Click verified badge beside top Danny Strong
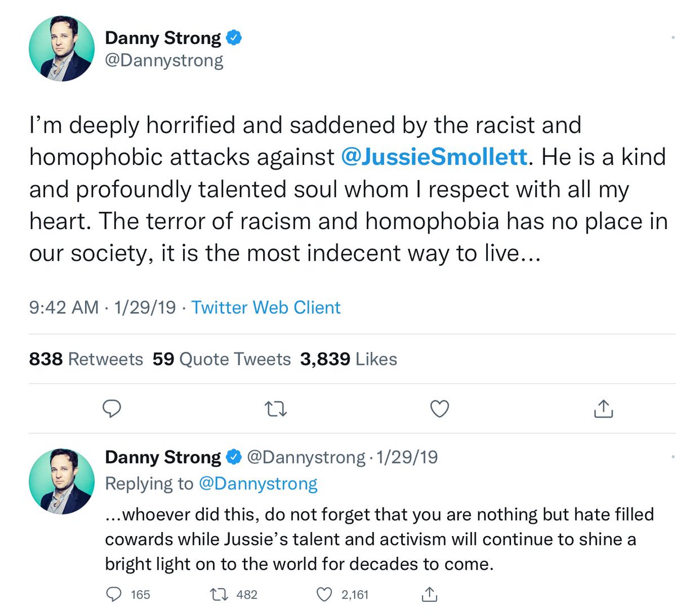This screenshot has height=616, width=676. pos(234,38)
